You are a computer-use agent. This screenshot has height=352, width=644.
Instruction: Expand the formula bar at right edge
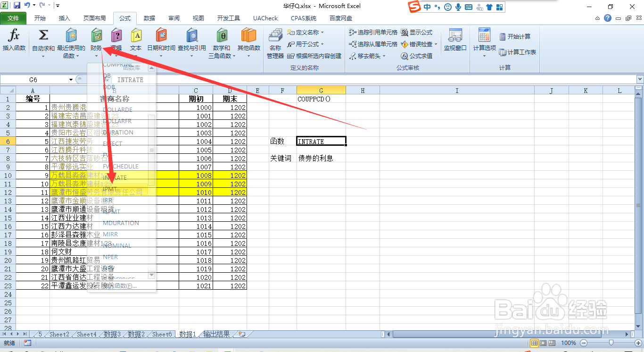(x=640, y=80)
